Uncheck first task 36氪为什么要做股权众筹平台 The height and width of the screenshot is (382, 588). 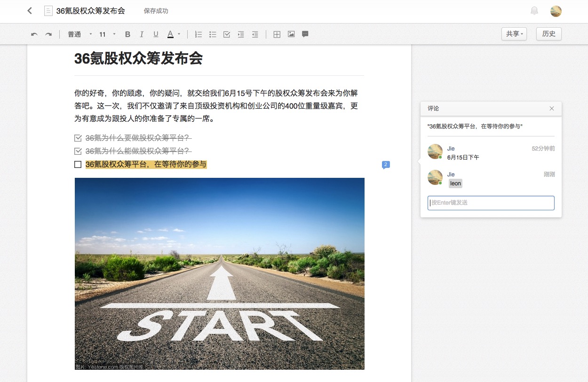(78, 138)
